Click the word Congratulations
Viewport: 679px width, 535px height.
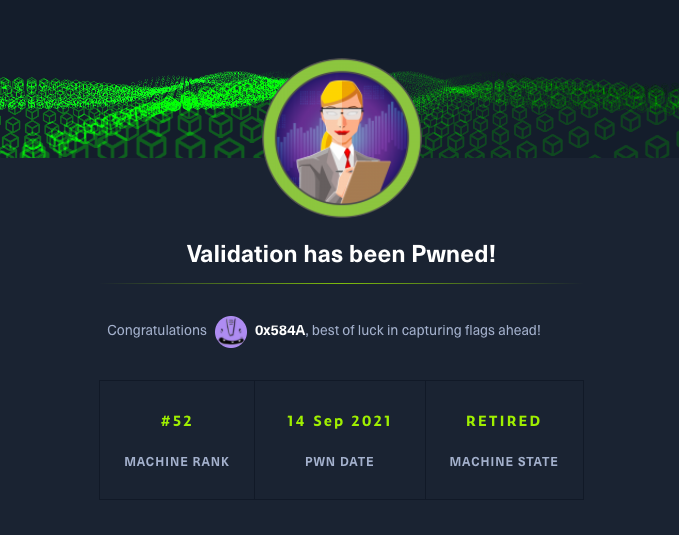tap(157, 331)
